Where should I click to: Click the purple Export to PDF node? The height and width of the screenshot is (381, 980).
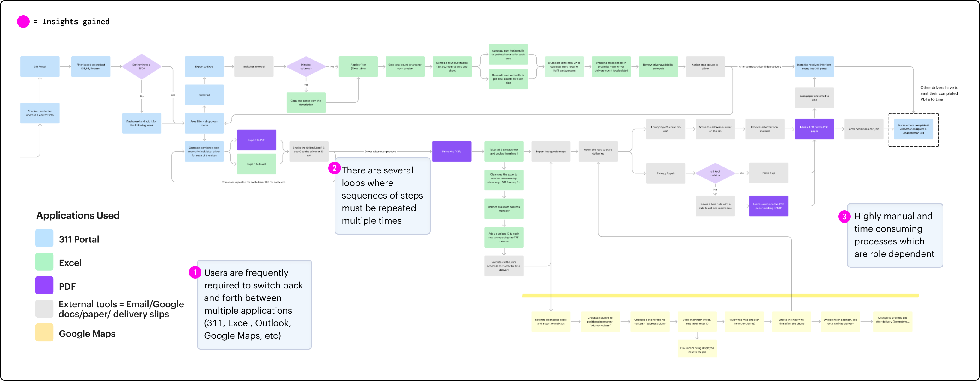(256, 140)
